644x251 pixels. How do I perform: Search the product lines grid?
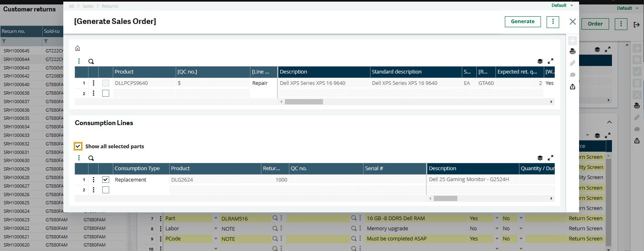click(91, 61)
